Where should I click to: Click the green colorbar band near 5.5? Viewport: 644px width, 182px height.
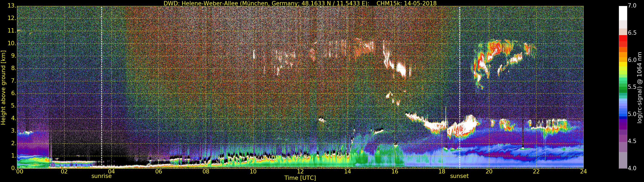623,87
